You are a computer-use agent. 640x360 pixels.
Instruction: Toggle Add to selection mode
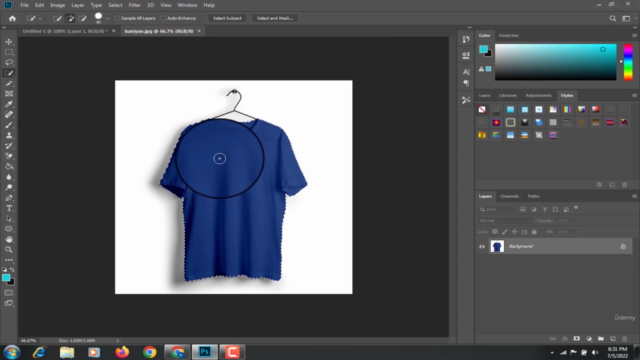pyautogui.click(x=70, y=18)
